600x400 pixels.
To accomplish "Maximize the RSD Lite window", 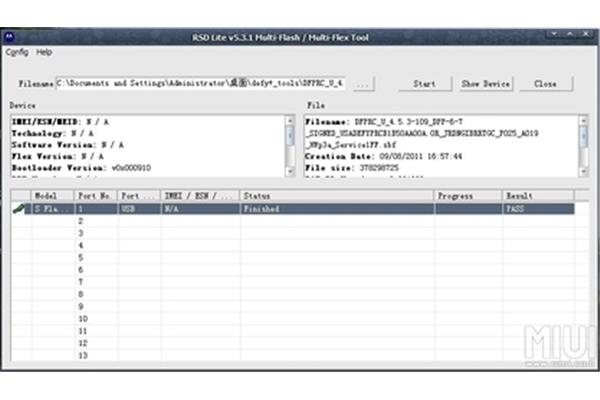I will click(x=570, y=34).
